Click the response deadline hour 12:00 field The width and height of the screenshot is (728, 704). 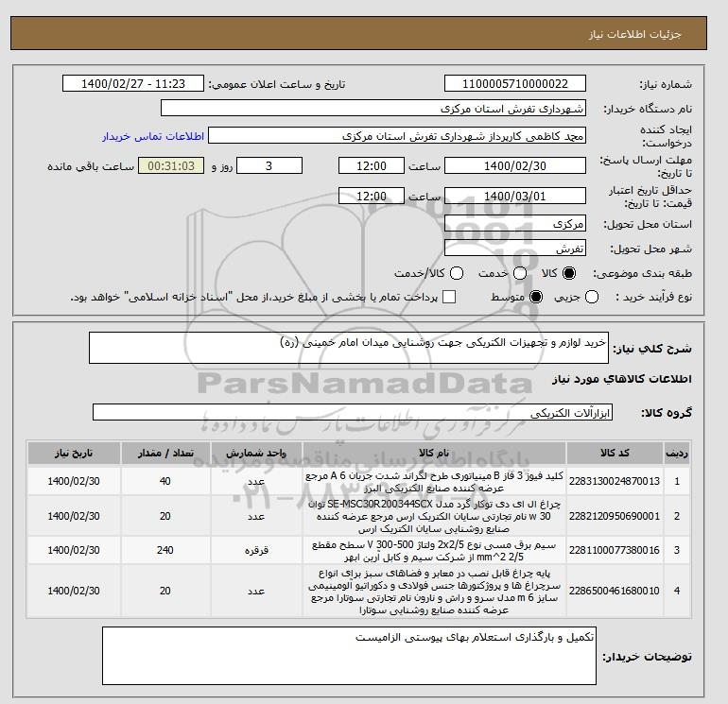372,165
